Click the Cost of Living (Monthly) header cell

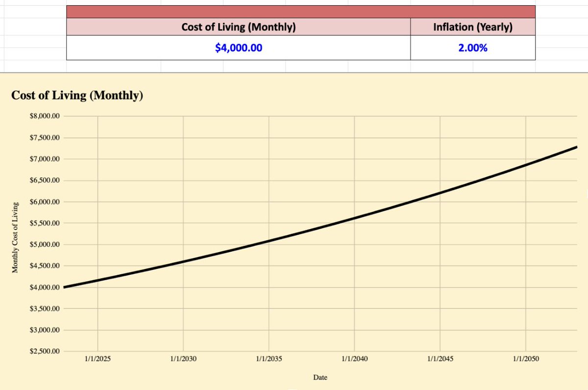(x=239, y=27)
